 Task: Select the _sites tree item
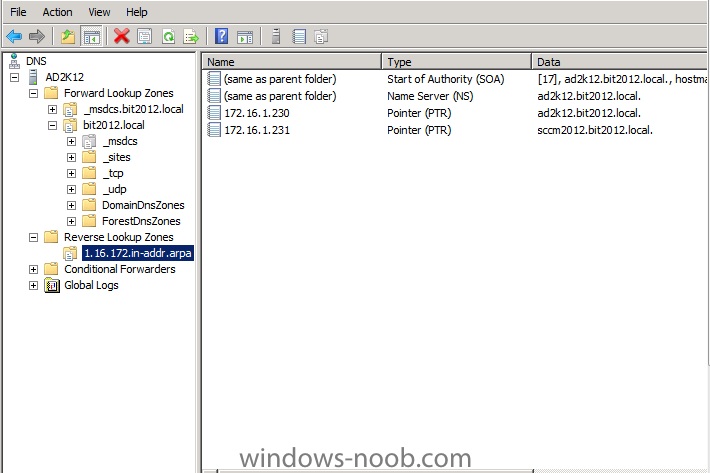coord(117,158)
